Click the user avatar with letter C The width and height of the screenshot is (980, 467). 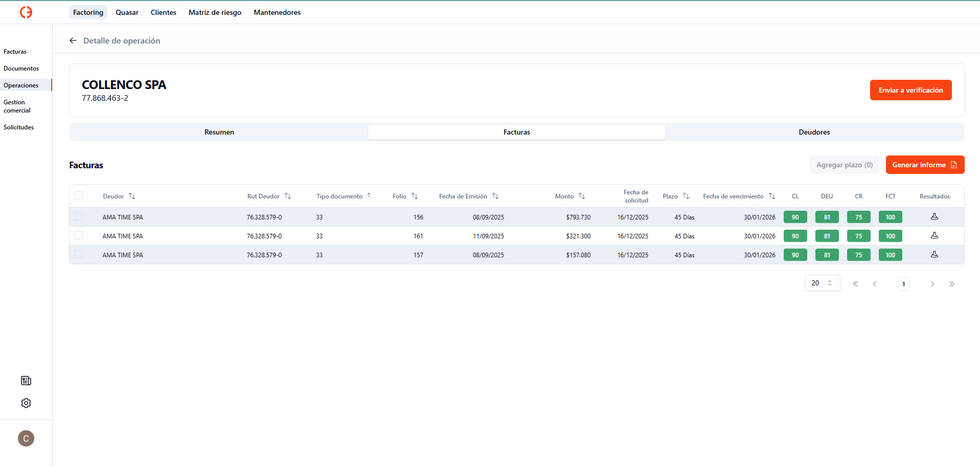(26, 438)
